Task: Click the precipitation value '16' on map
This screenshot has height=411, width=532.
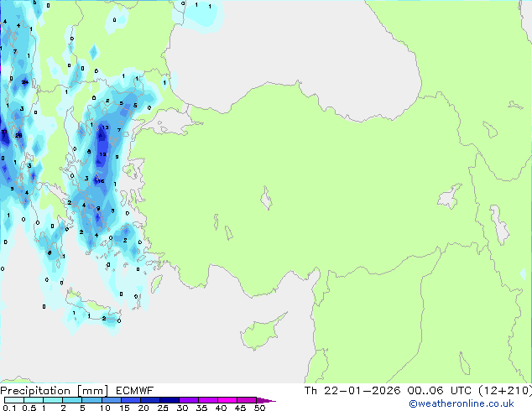Action: (x=101, y=181)
